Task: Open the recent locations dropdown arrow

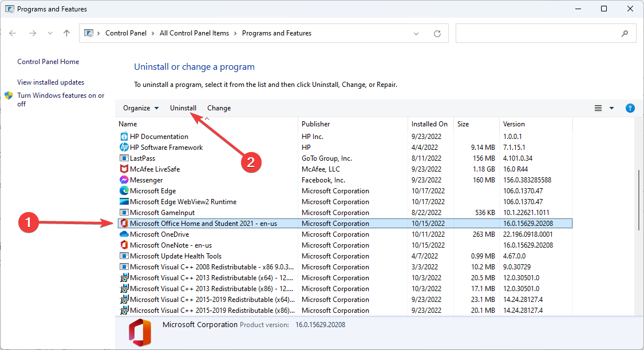Action: (x=50, y=33)
